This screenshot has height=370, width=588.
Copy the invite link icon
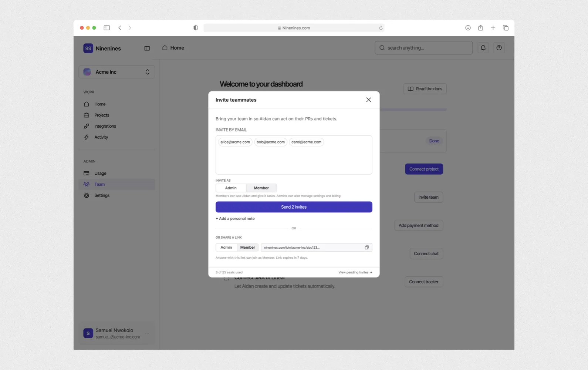click(x=366, y=248)
